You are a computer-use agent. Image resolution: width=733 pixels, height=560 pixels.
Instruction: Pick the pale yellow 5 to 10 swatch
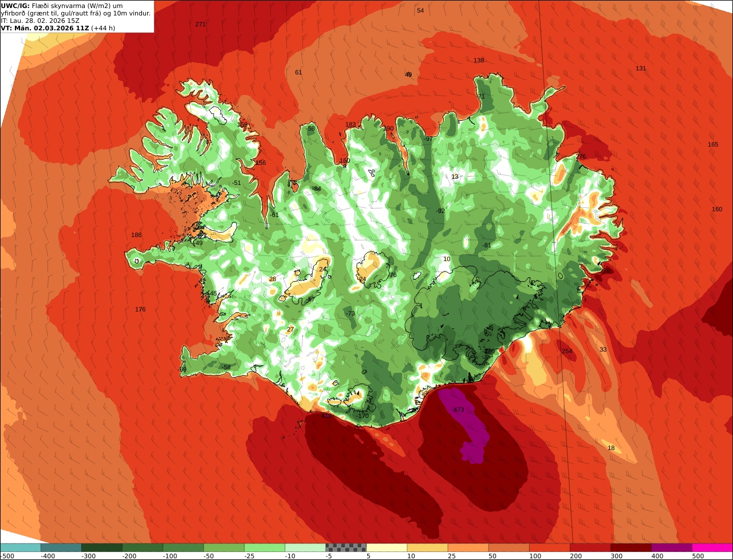[387, 547]
